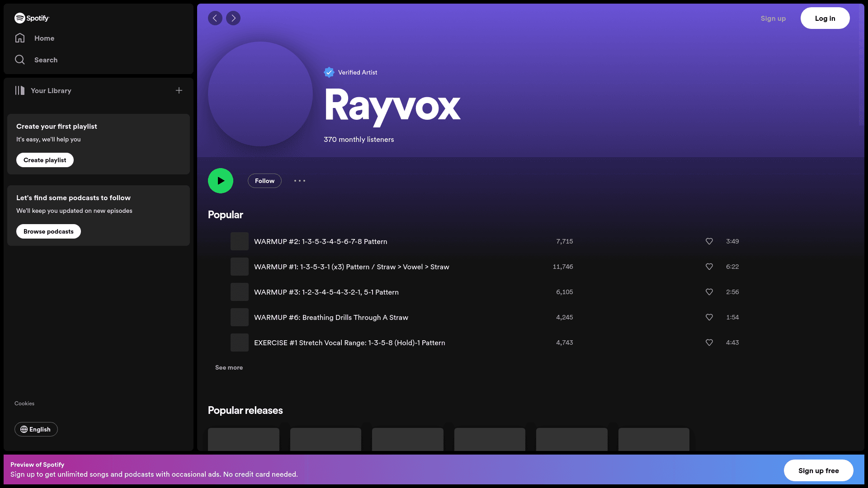Click the plus icon next to Your Library
Viewport: 868px width, 488px height.
(x=179, y=90)
